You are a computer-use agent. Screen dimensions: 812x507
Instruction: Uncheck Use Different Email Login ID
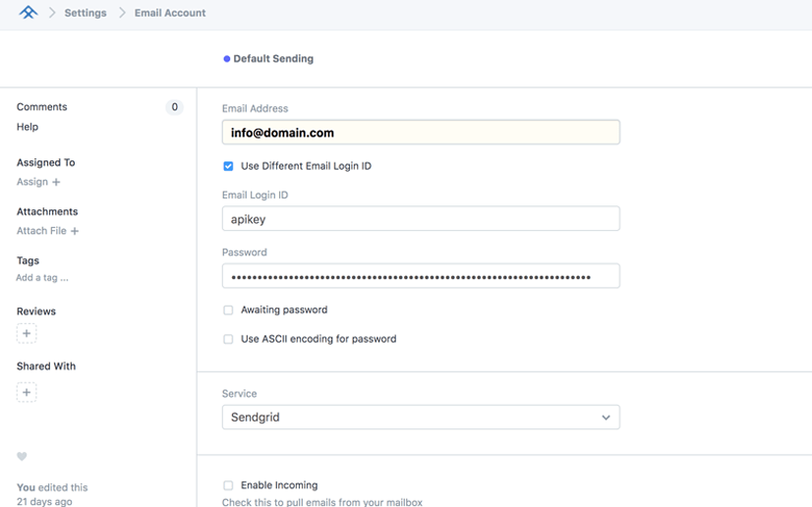[228, 166]
